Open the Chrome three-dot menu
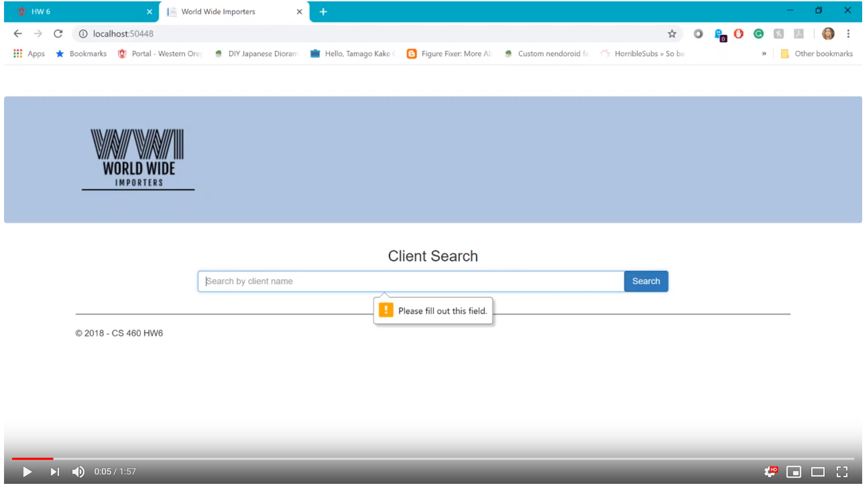The image size is (868, 487). tap(848, 34)
